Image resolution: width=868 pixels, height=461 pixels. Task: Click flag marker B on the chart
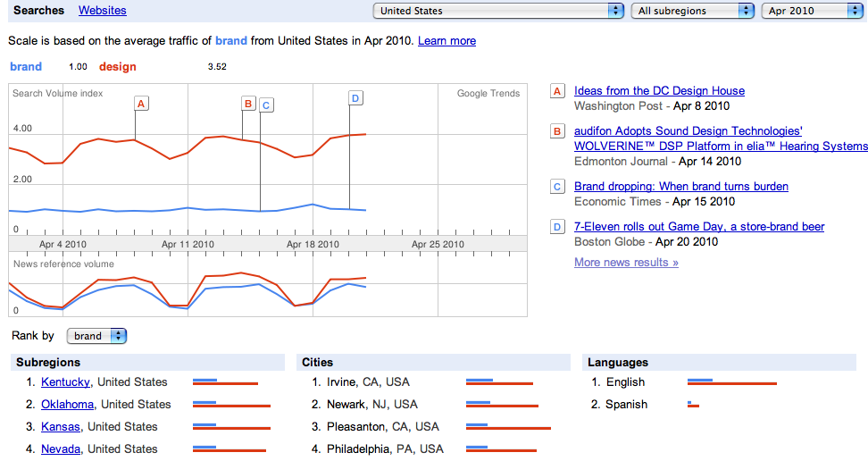pos(248,104)
